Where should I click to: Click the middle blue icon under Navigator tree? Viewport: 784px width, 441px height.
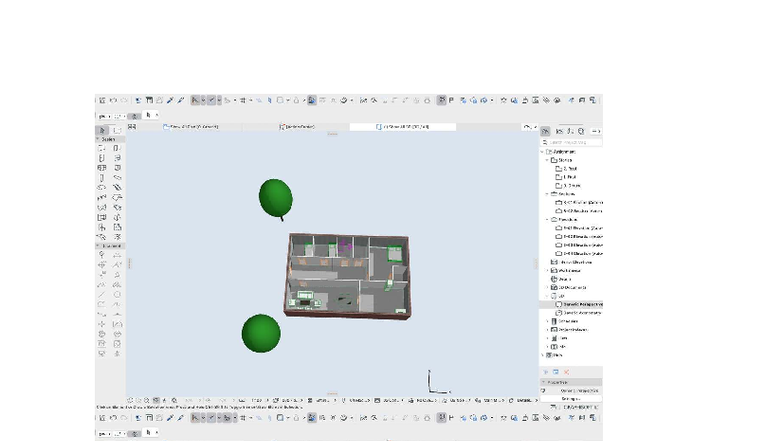click(x=556, y=372)
